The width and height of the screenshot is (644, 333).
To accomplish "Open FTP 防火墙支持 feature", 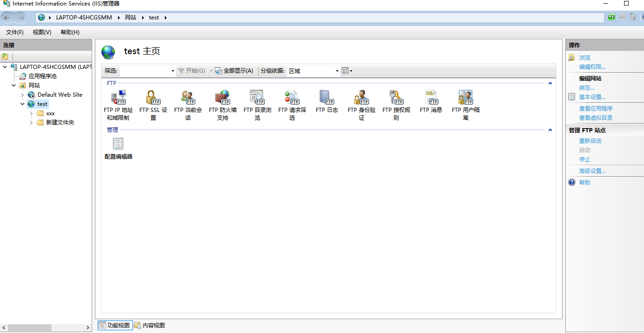I will click(223, 105).
